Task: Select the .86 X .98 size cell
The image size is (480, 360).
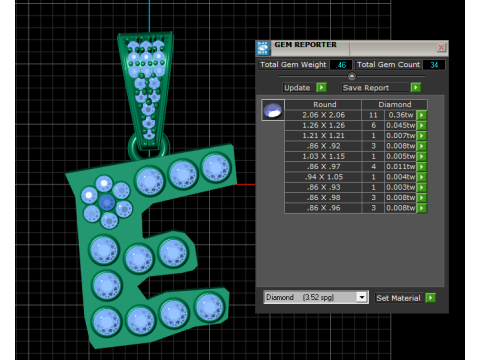Action: [x=323, y=198]
